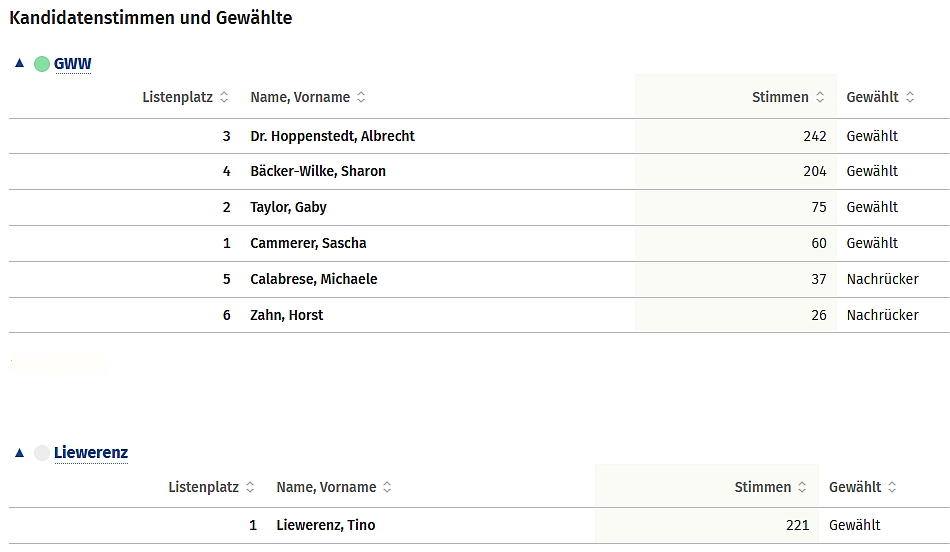The height and width of the screenshot is (552, 950).
Task: Open the GWW party link
Action: click(72, 64)
